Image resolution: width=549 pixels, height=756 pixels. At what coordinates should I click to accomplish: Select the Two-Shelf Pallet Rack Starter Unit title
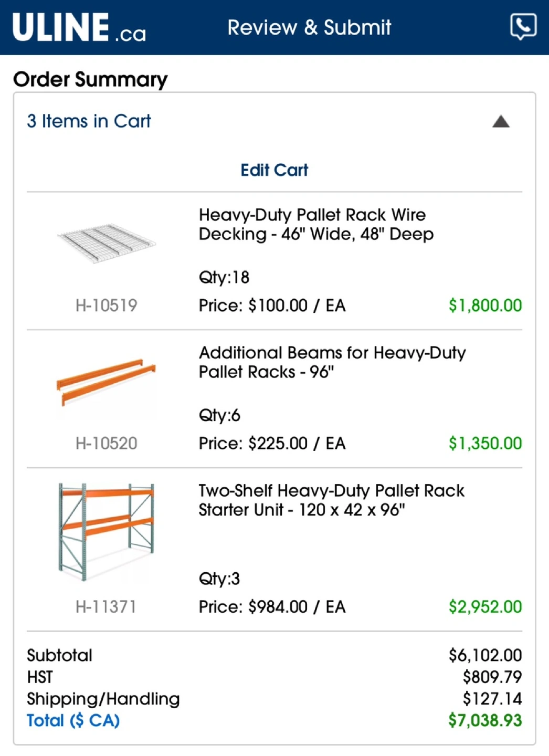(331, 500)
